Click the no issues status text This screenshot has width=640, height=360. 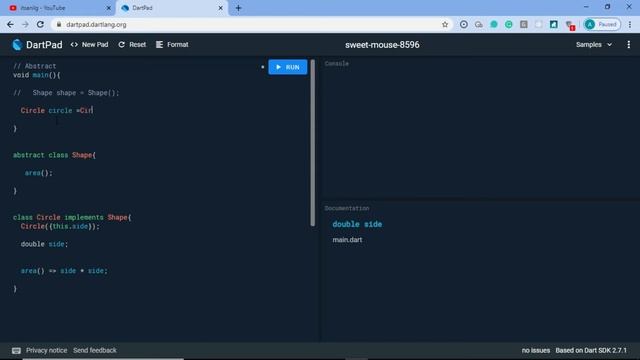[x=536, y=350]
